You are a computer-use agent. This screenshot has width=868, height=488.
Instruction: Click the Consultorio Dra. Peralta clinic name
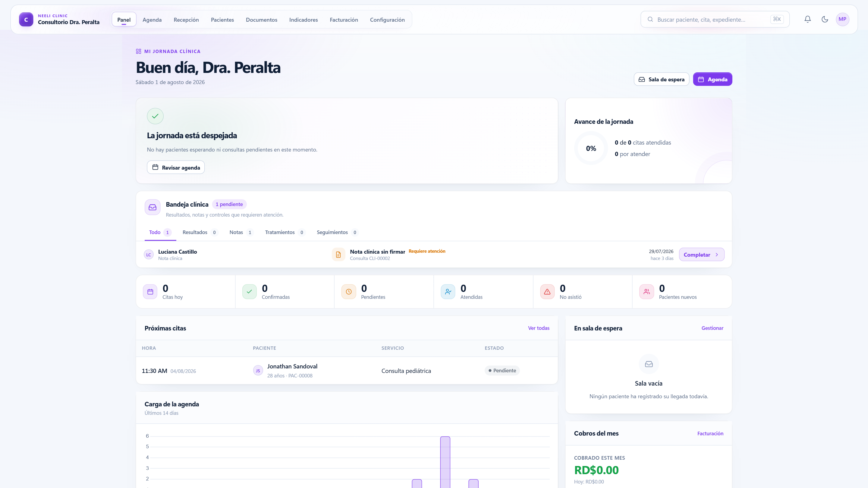pos(68,22)
